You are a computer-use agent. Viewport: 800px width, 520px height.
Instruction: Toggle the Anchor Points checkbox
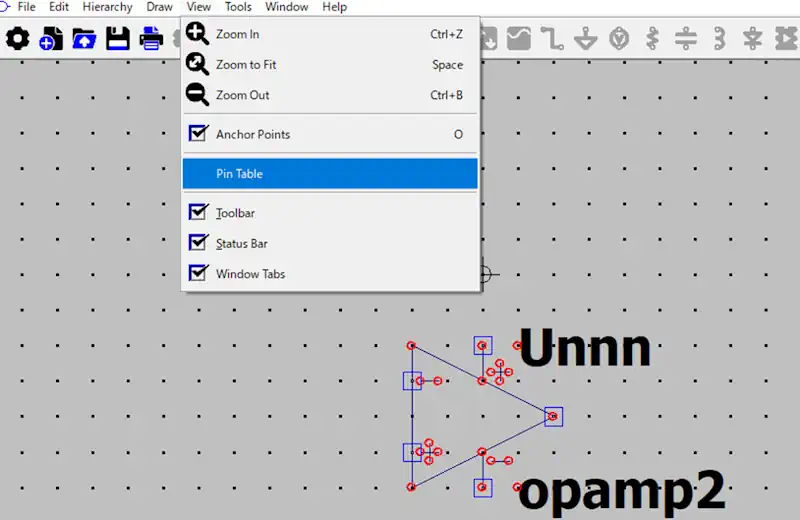tap(198, 134)
